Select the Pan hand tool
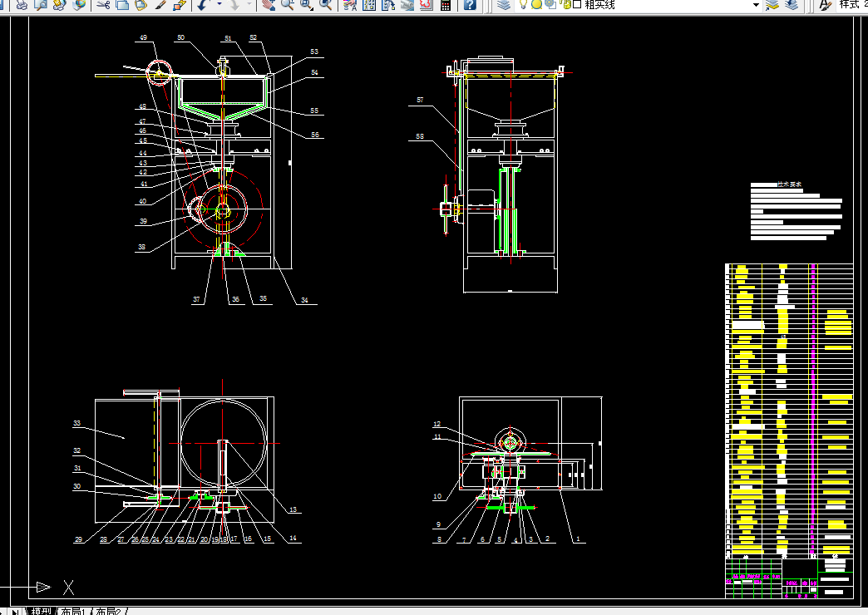This screenshot has width=868, height=615. 269,5
